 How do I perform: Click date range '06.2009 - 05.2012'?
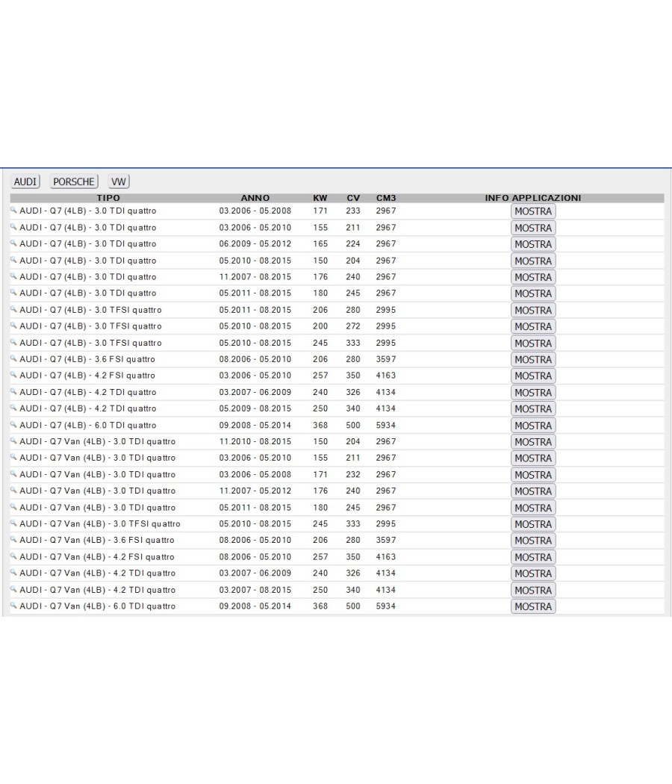[x=255, y=243]
